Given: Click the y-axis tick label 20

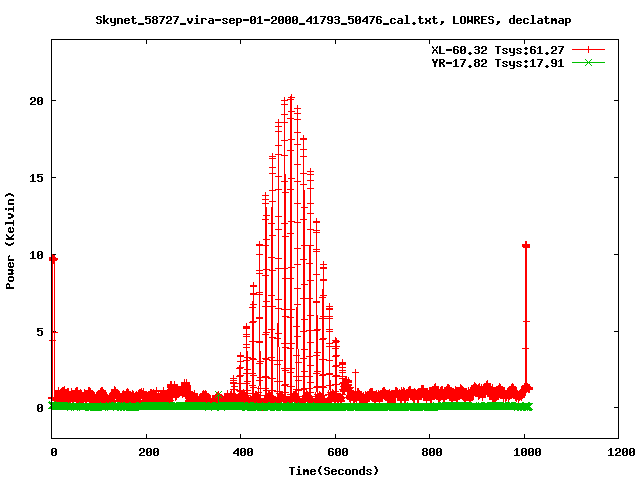Looking at the screenshot, I should (x=36, y=101).
